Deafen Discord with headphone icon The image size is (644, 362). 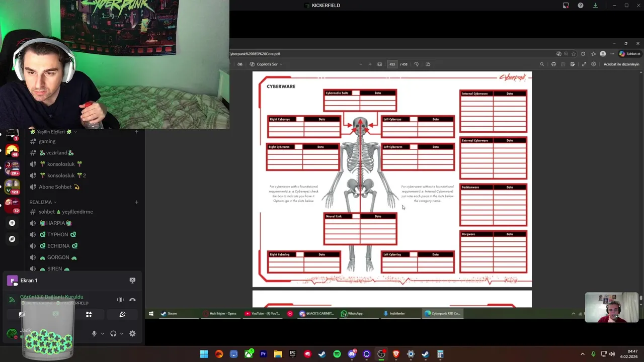(x=113, y=333)
